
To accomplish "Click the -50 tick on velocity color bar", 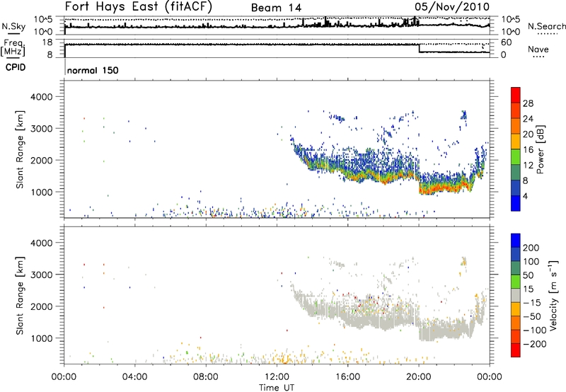I will pos(532,316).
